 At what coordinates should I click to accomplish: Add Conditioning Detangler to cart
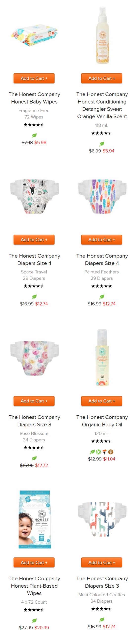tap(102, 78)
